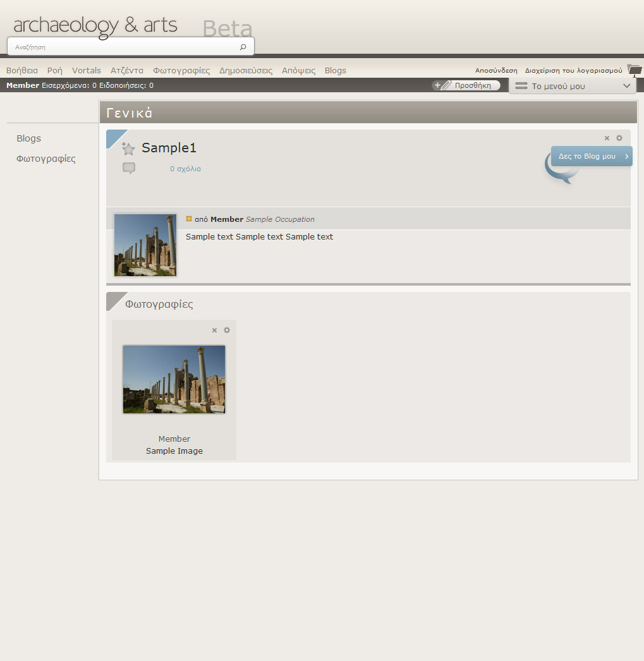Open settings gear on the Sample1 blog post
Screen dimensions: 644x661
619,138
